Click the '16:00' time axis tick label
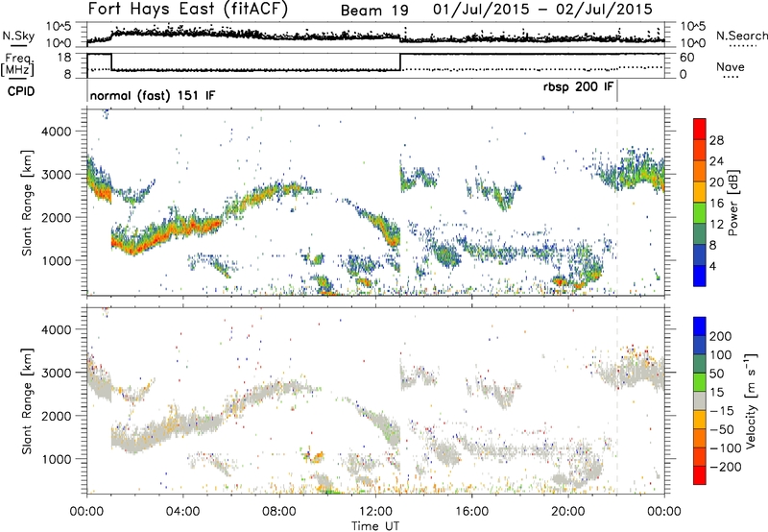 click(471, 512)
